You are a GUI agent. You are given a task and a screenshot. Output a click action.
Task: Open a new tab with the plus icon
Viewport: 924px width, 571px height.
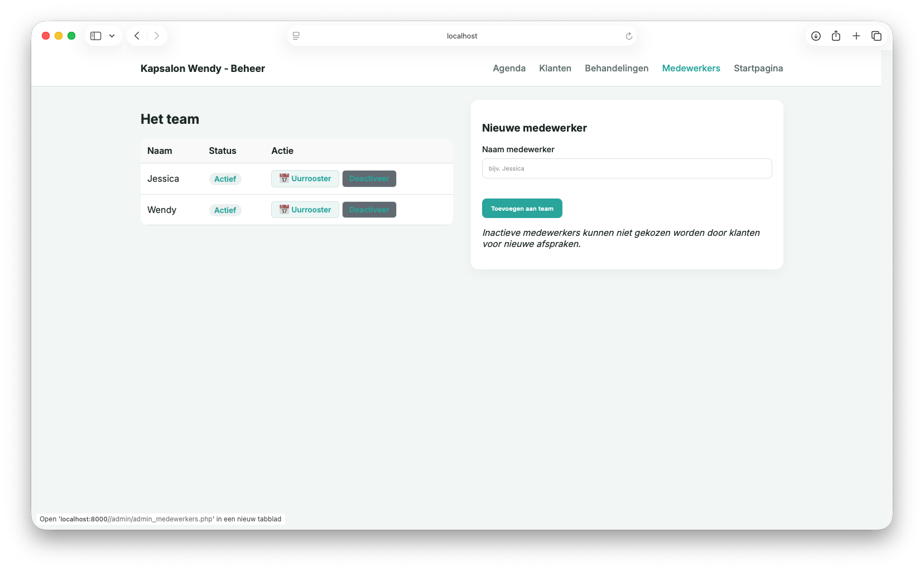[856, 36]
